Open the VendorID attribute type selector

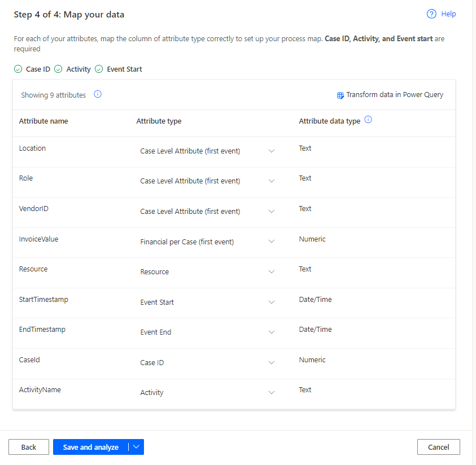point(272,211)
